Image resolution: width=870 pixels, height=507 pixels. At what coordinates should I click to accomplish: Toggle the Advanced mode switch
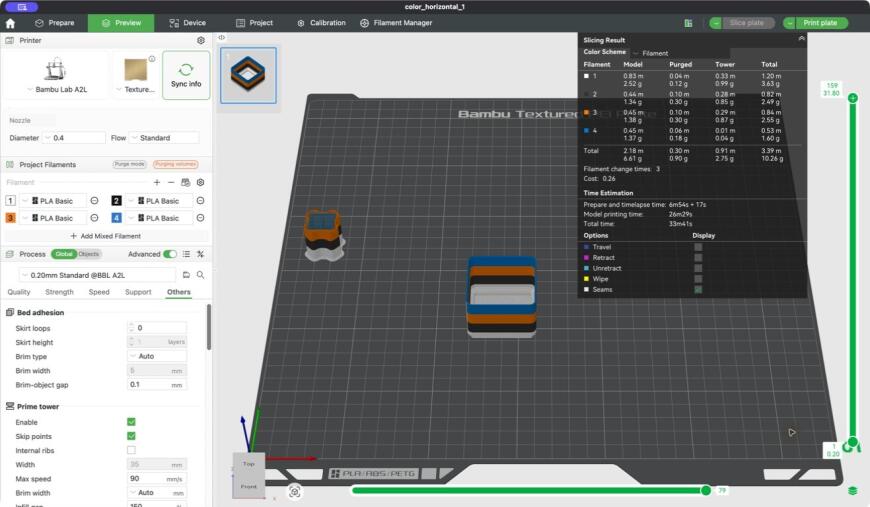[x=170, y=254]
